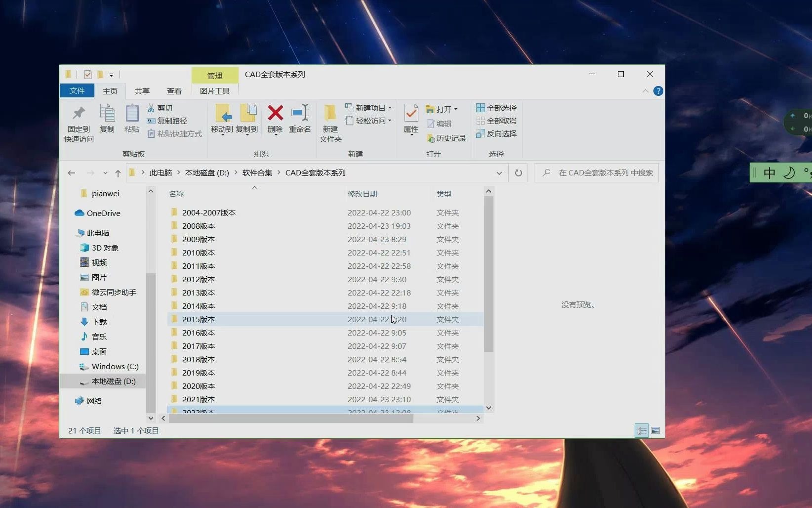Click the 中 IME language indicator

(770, 173)
